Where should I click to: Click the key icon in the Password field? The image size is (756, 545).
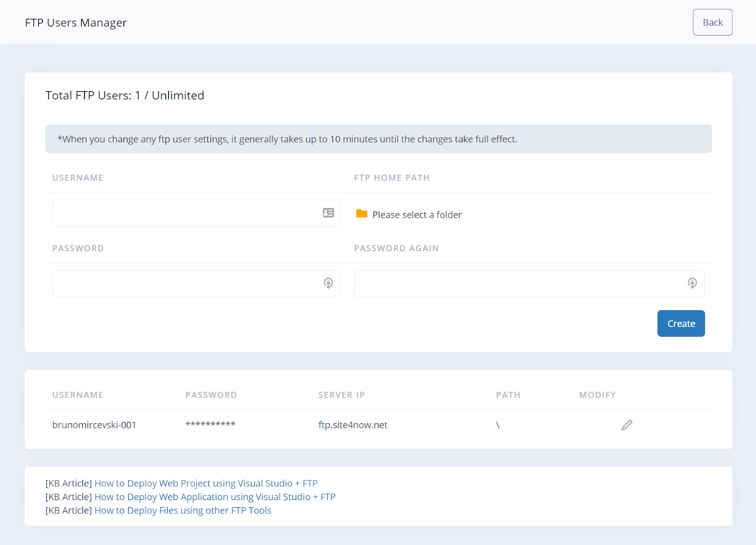click(x=328, y=283)
